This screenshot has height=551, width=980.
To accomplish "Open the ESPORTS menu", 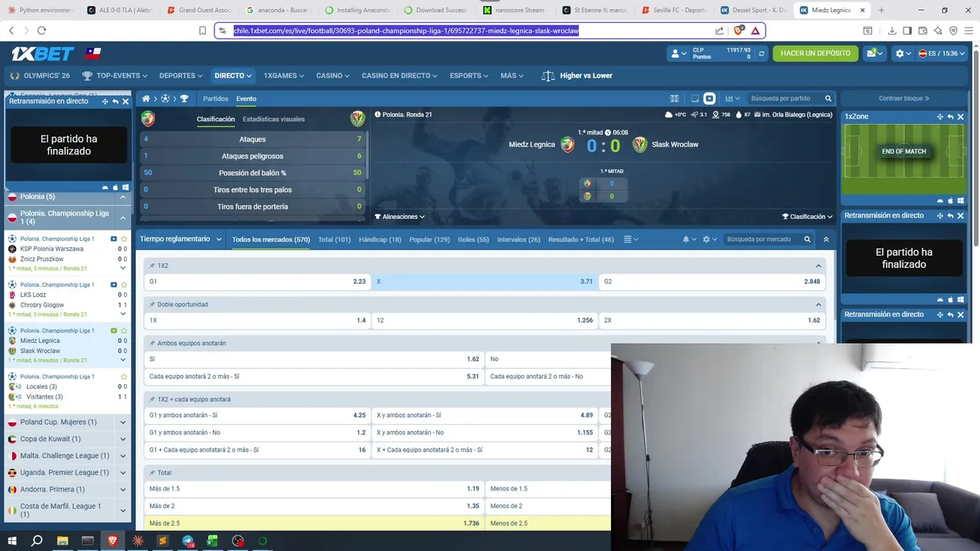I will tap(469, 76).
